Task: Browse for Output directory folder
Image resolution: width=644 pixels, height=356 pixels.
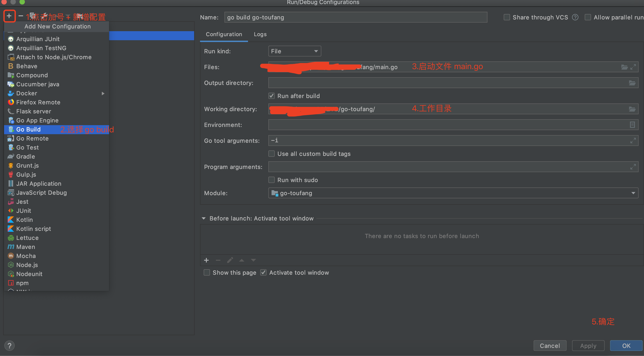Action: (x=632, y=83)
